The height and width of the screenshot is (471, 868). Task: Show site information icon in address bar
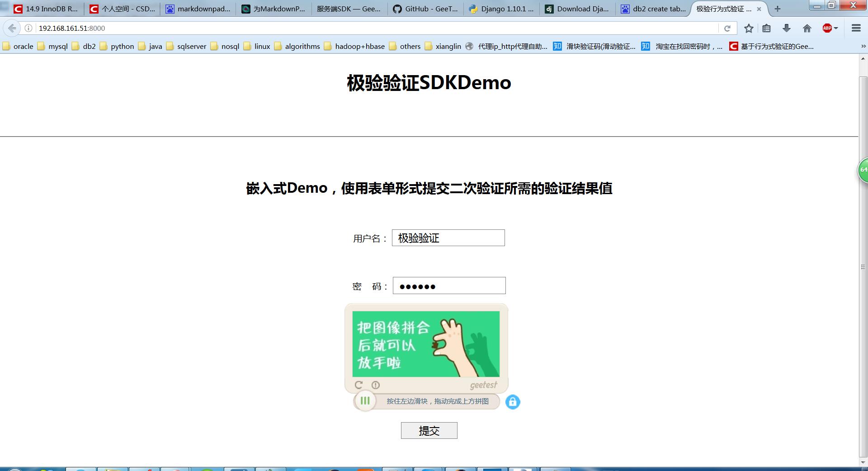click(x=28, y=28)
